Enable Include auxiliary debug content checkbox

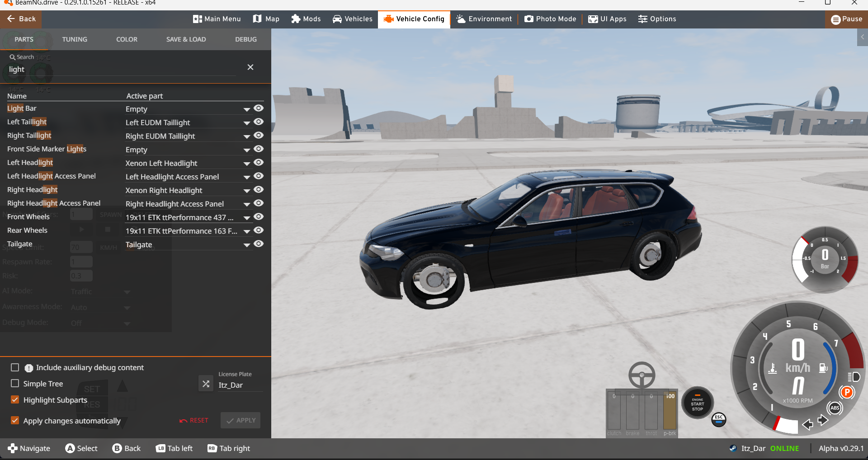pos(15,368)
